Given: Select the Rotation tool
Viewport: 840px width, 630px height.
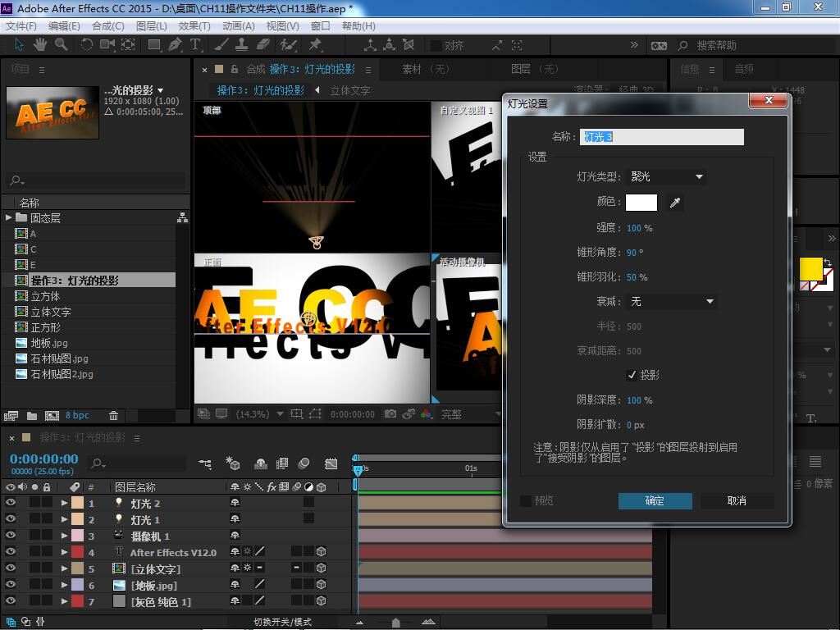Looking at the screenshot, I should 86,45.
